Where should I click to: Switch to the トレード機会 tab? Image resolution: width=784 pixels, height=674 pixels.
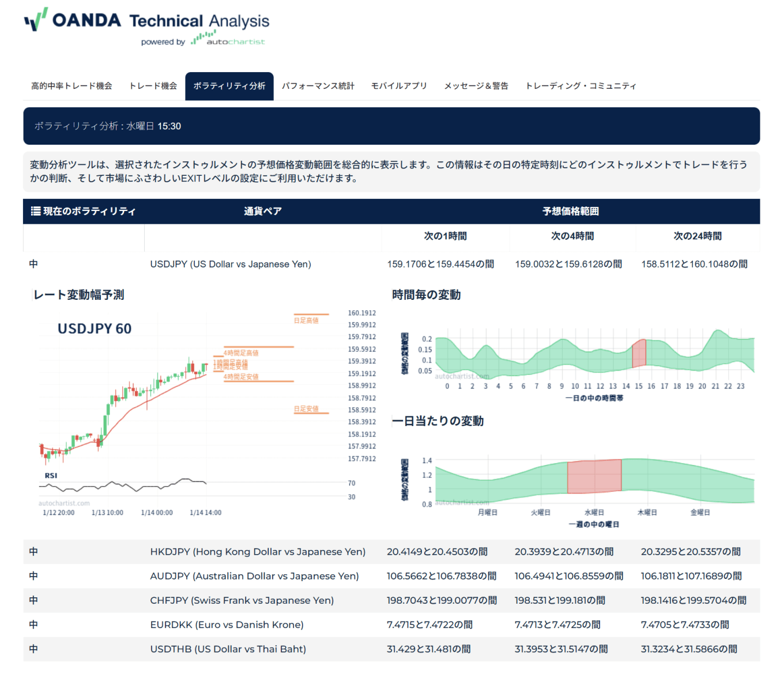pyautogui.click(x=153, y=85)
